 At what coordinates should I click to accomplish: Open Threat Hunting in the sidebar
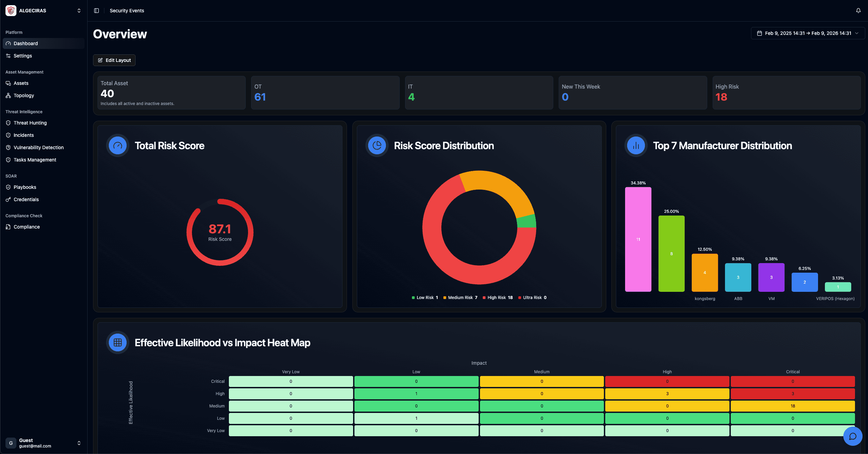click(x=30, y=123)
